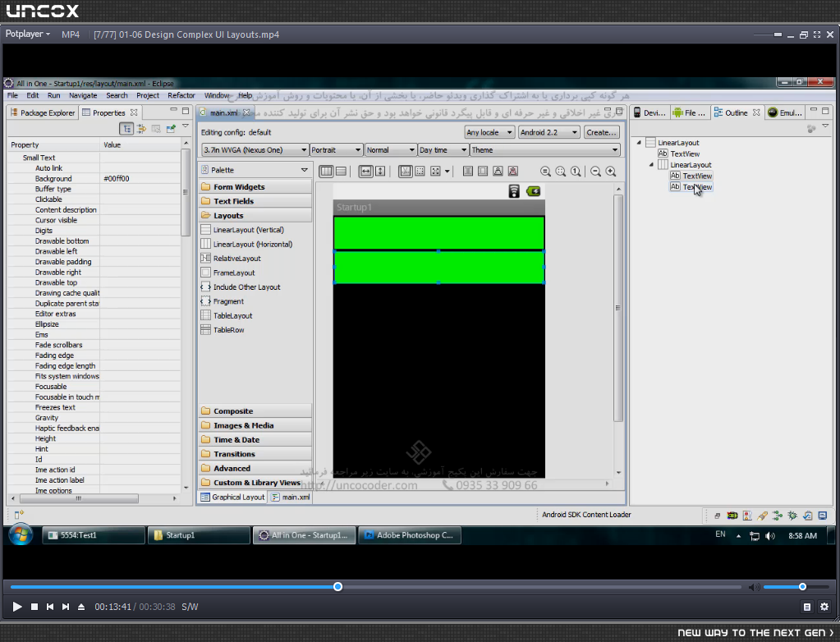Switch to main.xml source tab at bottom
This screenshot has width=840, height=642.
click(291, 497)
